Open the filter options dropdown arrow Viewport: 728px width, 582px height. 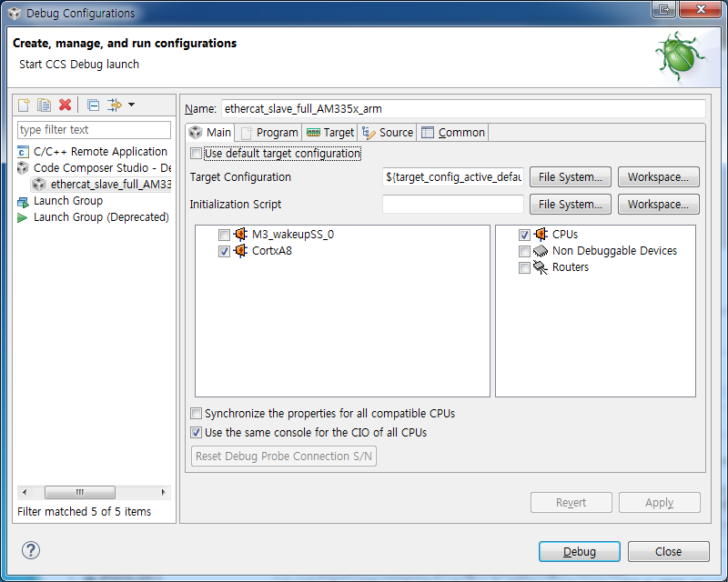tap(131, 105)
